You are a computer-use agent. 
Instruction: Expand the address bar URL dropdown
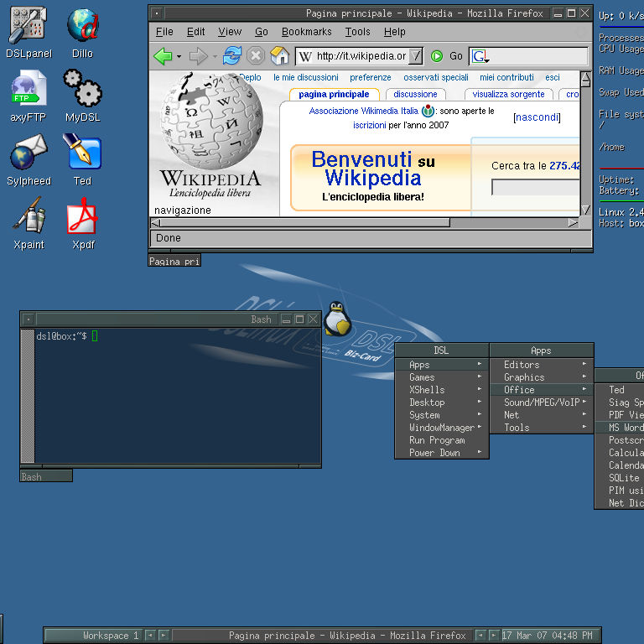tap(416, 56)
